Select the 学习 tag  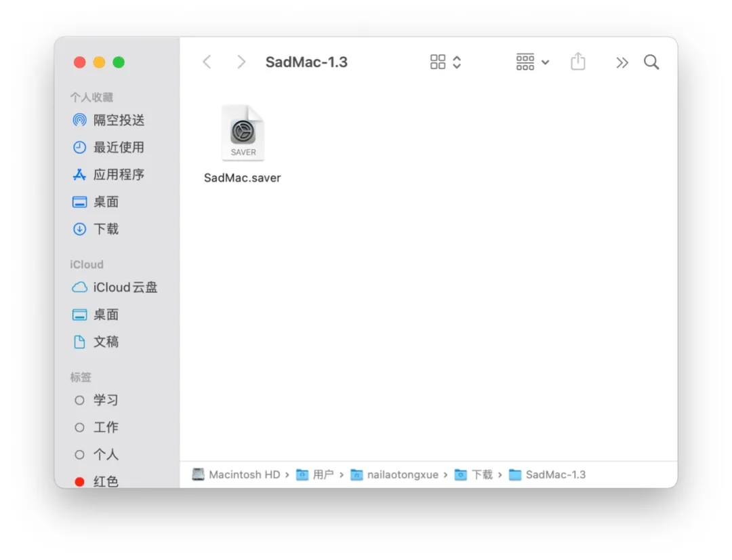click(96, 400)
